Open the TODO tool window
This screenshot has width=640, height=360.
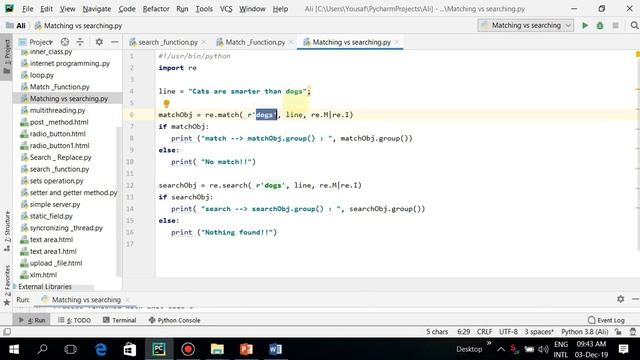(75, 320)
